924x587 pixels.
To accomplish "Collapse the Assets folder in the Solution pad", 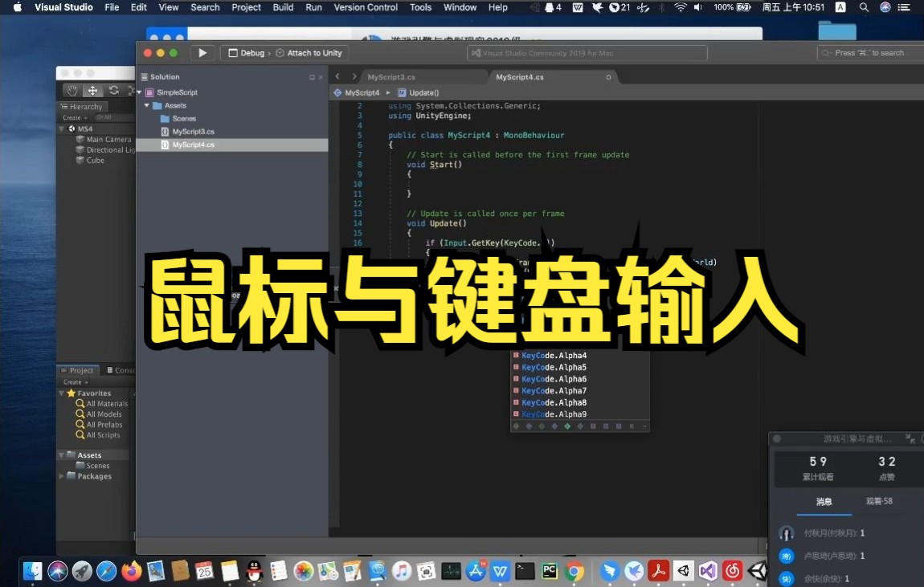I will [x=147, y=105].
